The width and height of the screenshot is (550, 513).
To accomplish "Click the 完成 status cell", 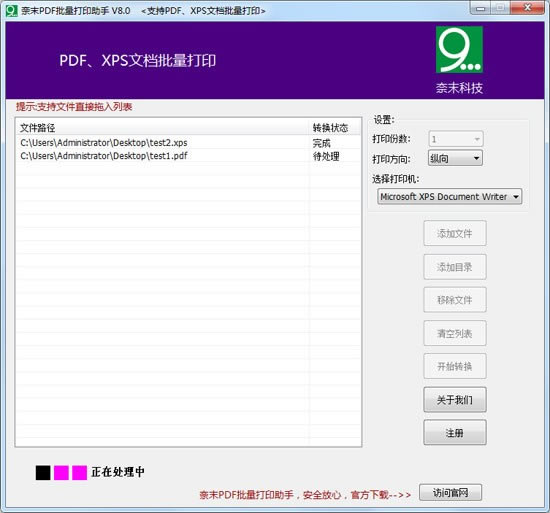I will (x=321, y=143).
